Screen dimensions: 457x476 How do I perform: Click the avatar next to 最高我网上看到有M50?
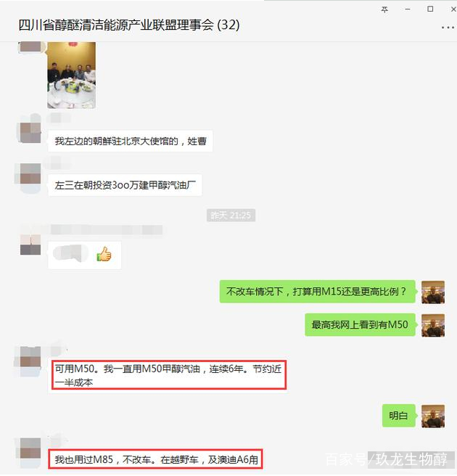point(433,325)
